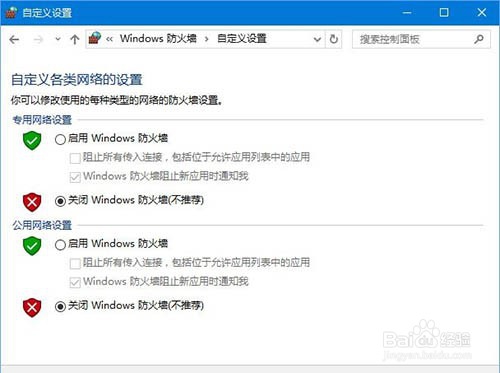Go up one level with the up arrow
The image size is (500, 373).
point(75,40)
